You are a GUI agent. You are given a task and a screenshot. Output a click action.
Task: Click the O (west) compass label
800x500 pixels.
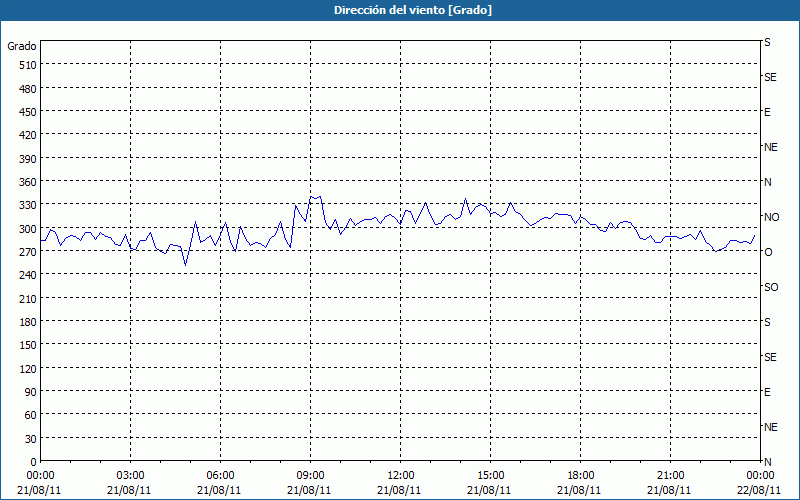point(768,252)
